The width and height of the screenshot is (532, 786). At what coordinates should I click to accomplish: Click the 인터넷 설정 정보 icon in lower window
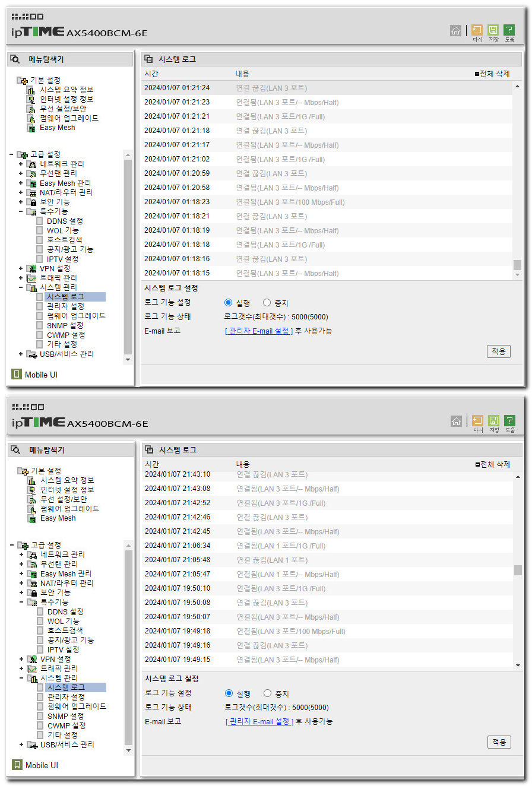31,490
